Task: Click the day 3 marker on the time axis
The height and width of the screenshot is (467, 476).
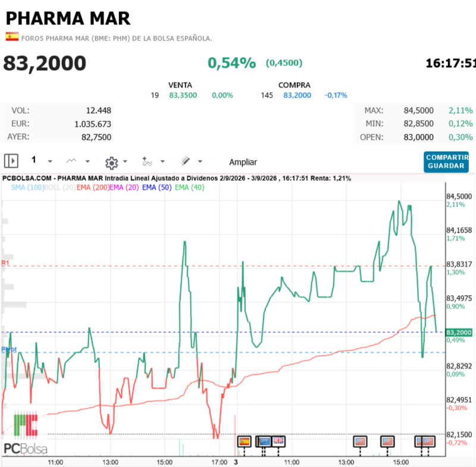Action: pos(236,462)
